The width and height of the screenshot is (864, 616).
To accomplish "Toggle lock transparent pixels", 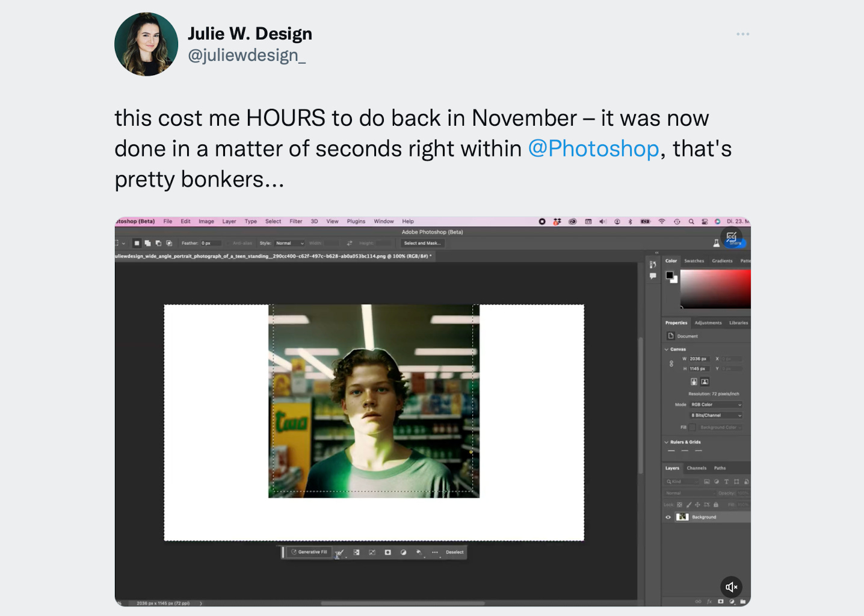I will (680, 505).
